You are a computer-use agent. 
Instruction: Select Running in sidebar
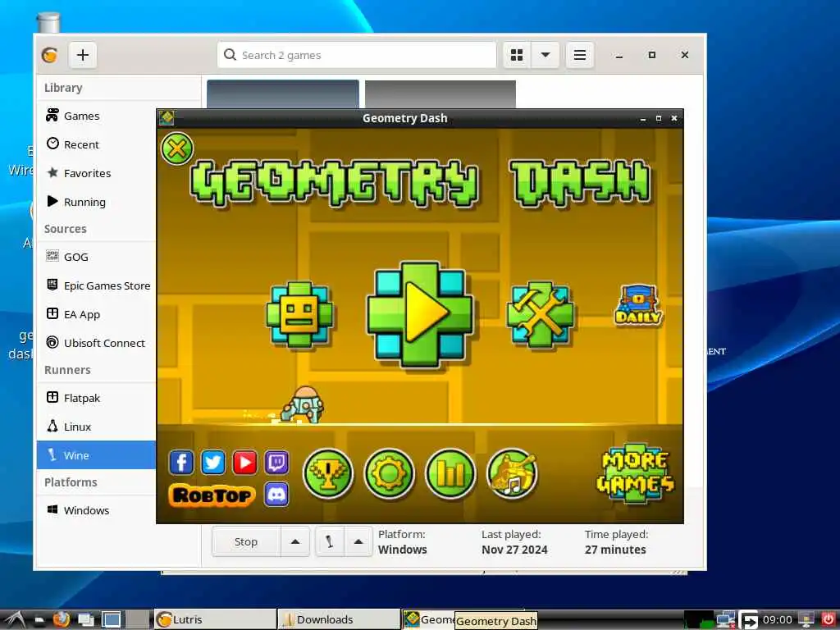(x=97, y=202)
